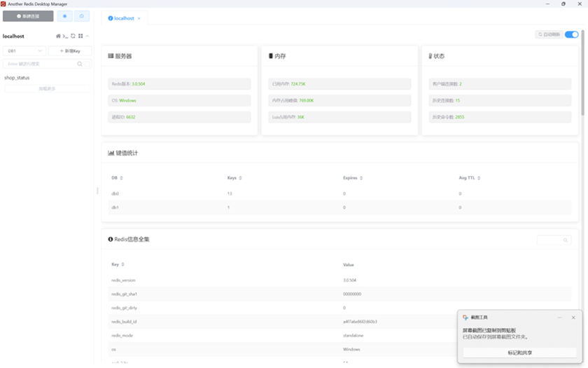The height and width of the screenshot is (368, 588).
Task: Select the redis_git_dirty info row
Action: (x=339, y=308)
